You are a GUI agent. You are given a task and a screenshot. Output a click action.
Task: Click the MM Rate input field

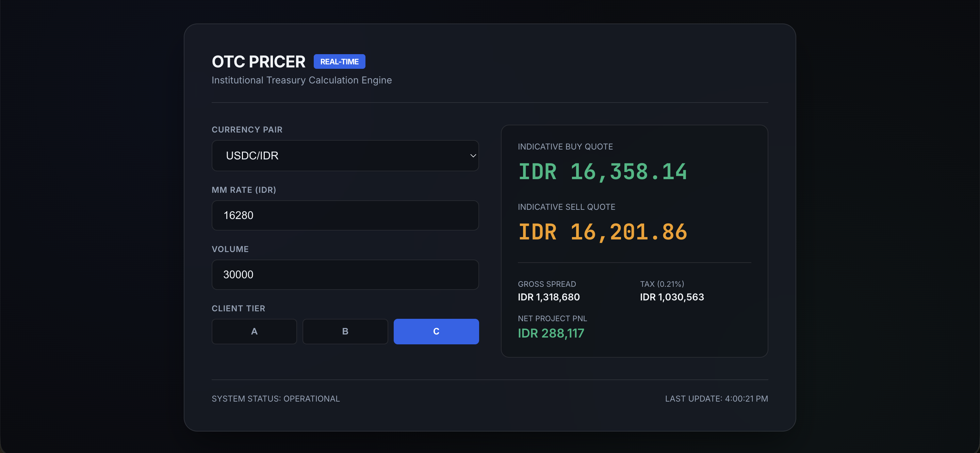[x=345, y=215]
